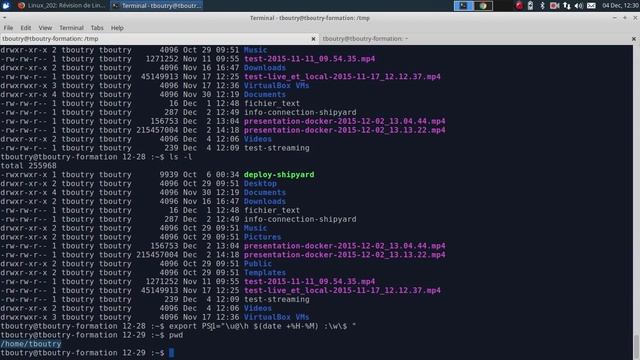Close the /tmp terminal tab
The height and width of the screenshot is (360, 640).
point(313,39)
